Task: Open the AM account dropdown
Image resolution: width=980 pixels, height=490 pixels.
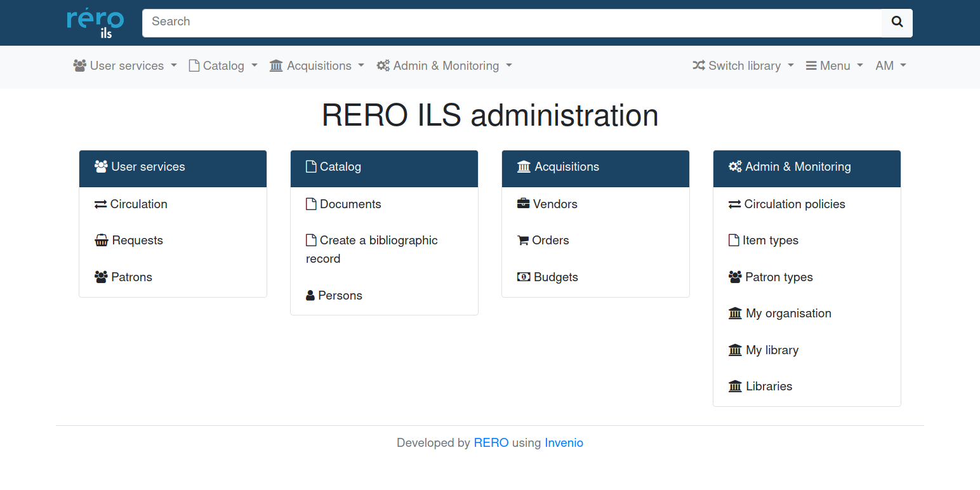Action: coord(890,65)
